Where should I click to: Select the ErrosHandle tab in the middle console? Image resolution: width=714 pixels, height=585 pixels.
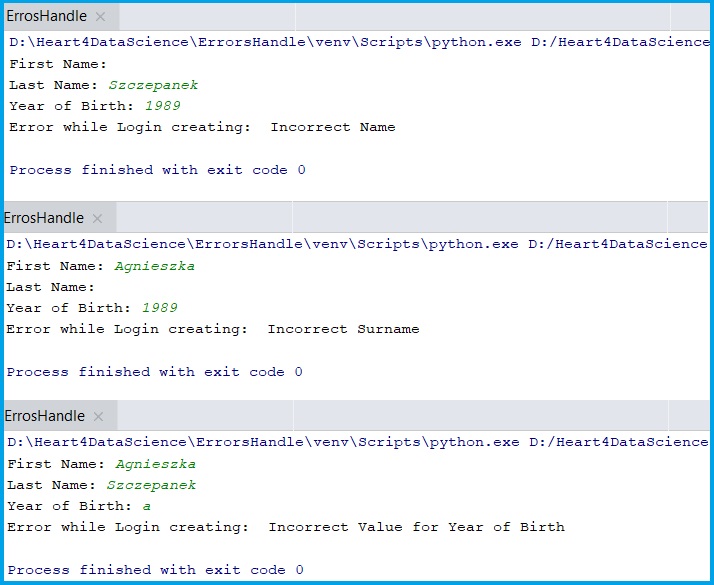click(44, 218)
